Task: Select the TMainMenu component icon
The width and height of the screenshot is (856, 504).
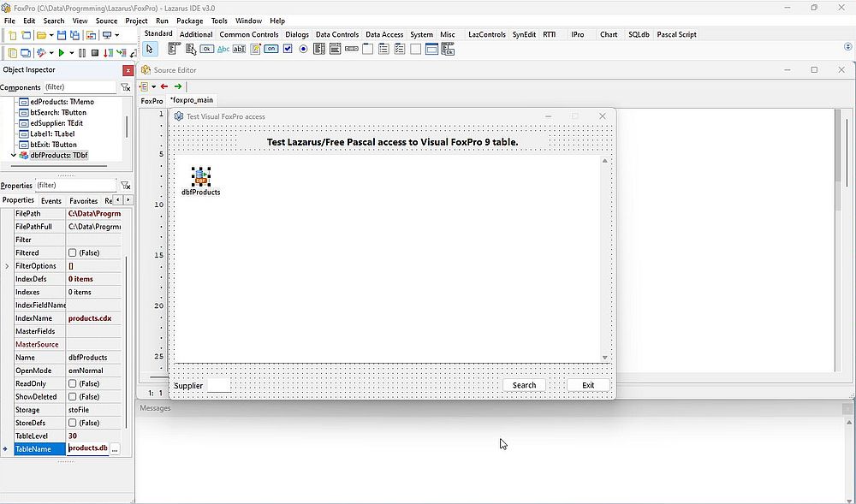Action: click(174, 49)
